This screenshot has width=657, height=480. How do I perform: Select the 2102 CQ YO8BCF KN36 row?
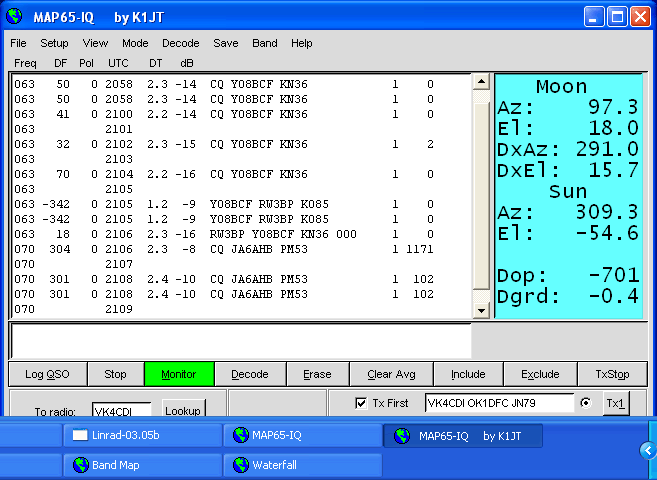coord(224,144)
